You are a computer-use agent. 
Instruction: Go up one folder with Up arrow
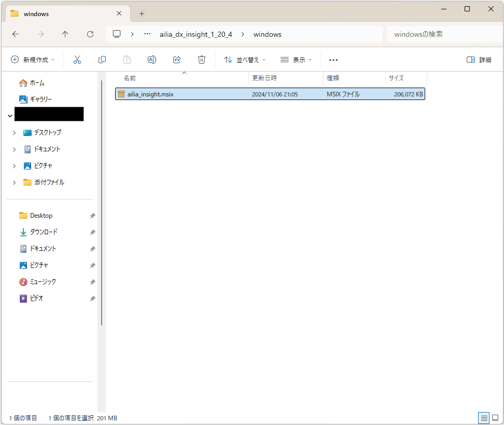click(x=65, y=34)
